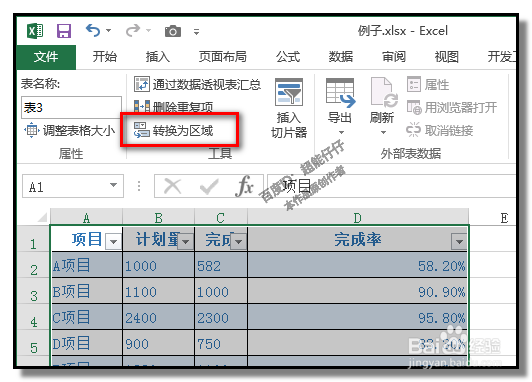Open the 文件 tab
The width and height of the screenshot is (532, 382).
pos(46,57)
